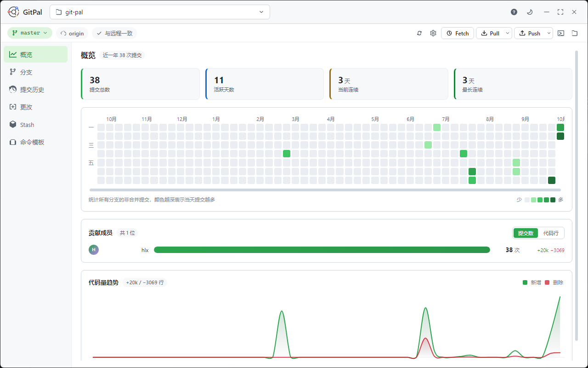Toggle the 新增 series in the chart legend
This screenshot has width=588, height=368.
click(x=532, y=282)
